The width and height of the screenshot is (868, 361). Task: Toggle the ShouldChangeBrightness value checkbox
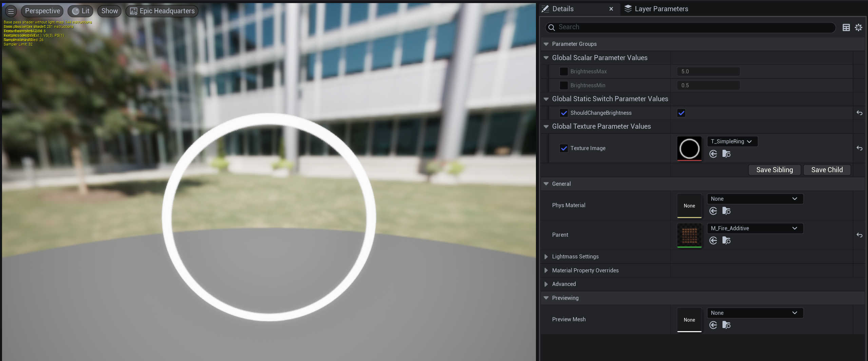tap(681, 113)
